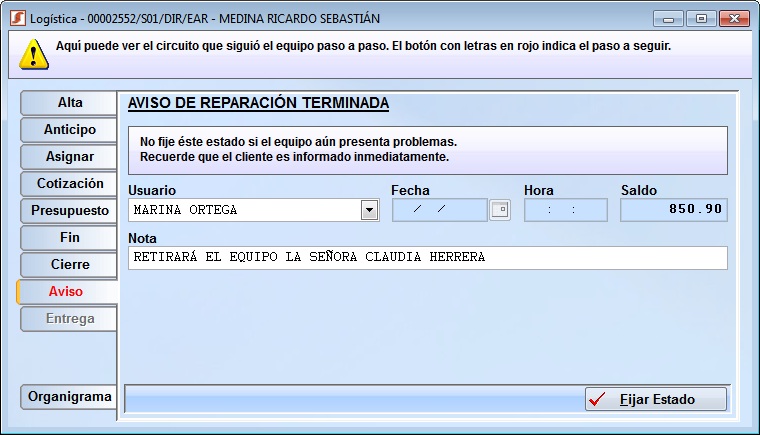Select the Asignar step tab
This screenshot has width=760, height=435.
(x=69, y=157)
